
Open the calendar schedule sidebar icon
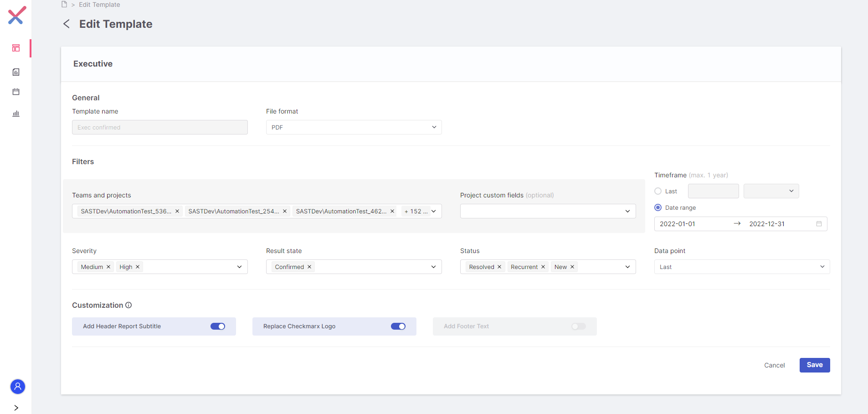coord(16,92)
